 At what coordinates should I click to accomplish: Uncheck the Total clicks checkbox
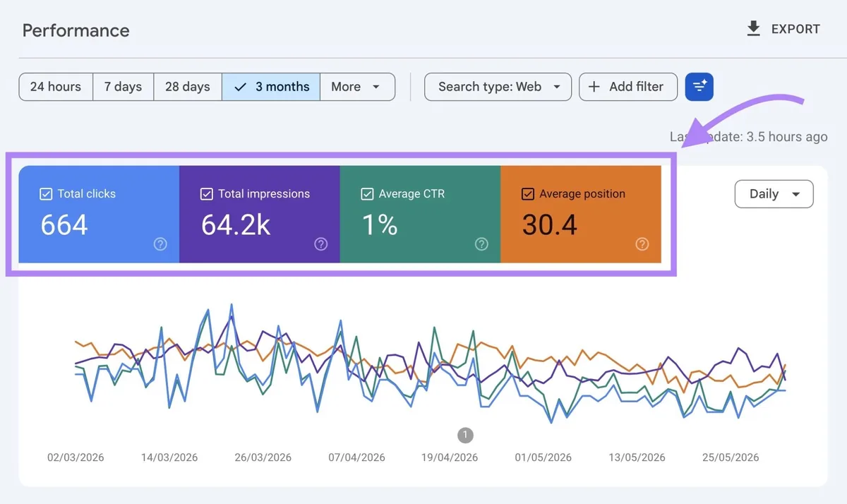(x=46, y=193)
